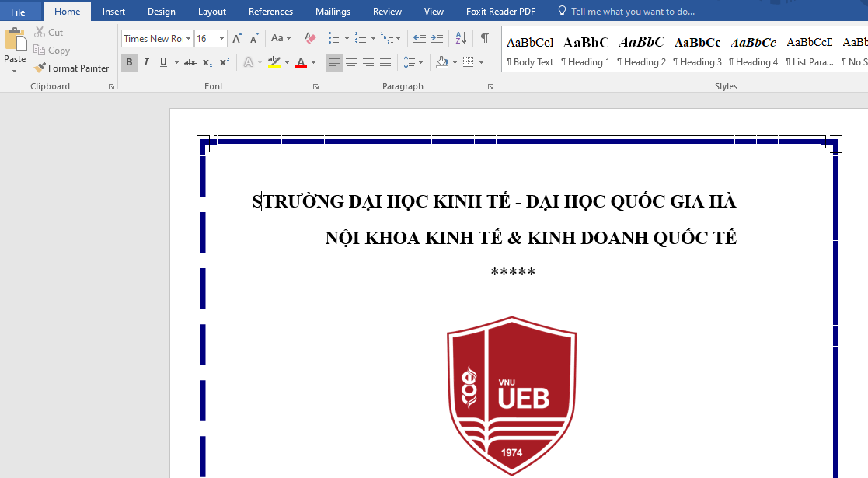This screenshot has width=868, height=478.
Task: Switch to the Insert tab
Action: [x=113, y=12]
